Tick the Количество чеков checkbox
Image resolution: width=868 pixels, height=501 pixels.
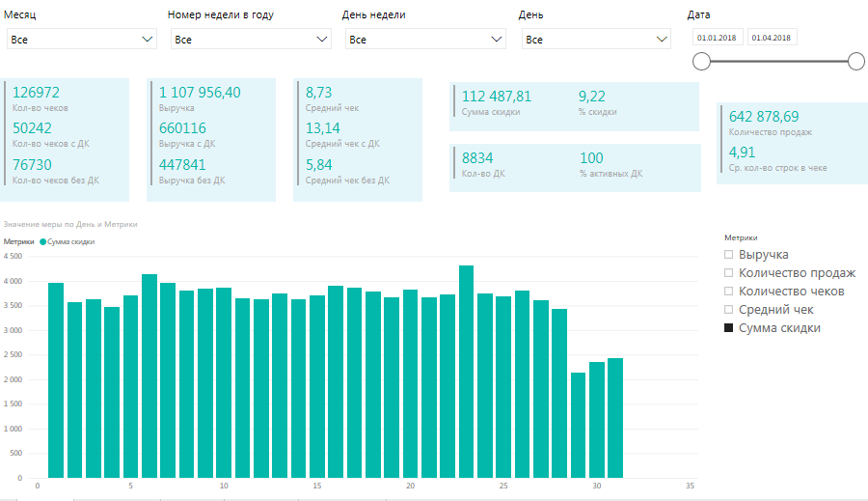(x=730, y=292)
